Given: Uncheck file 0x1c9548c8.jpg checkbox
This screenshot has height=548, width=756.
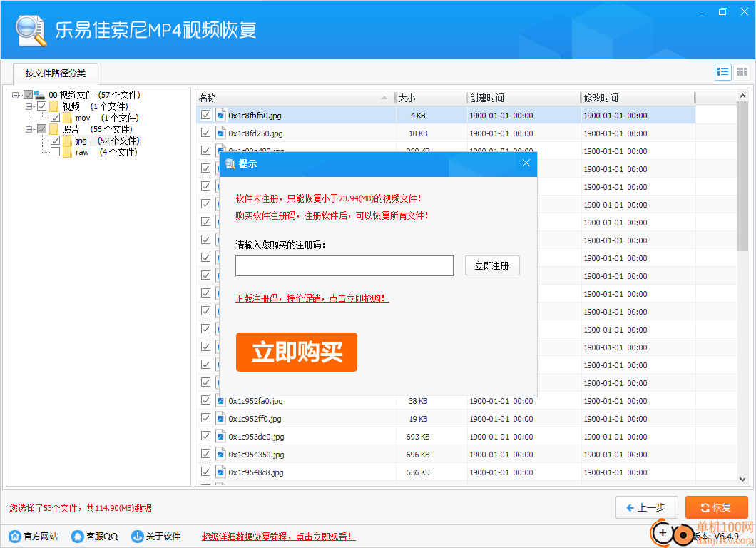Looking at the screenshot, I should click(206, 472).
